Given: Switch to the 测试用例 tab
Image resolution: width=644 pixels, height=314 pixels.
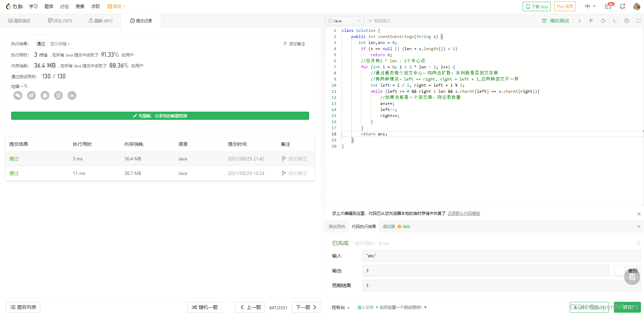Looking at the screenshot, I should [x=337, y=226].
